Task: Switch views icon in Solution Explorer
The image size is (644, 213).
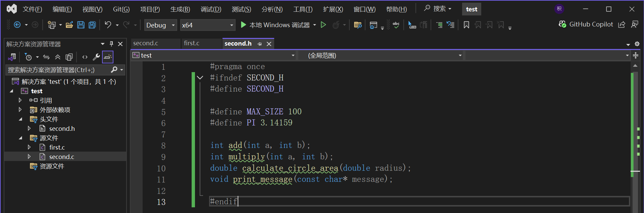Action: click(12, 57)
